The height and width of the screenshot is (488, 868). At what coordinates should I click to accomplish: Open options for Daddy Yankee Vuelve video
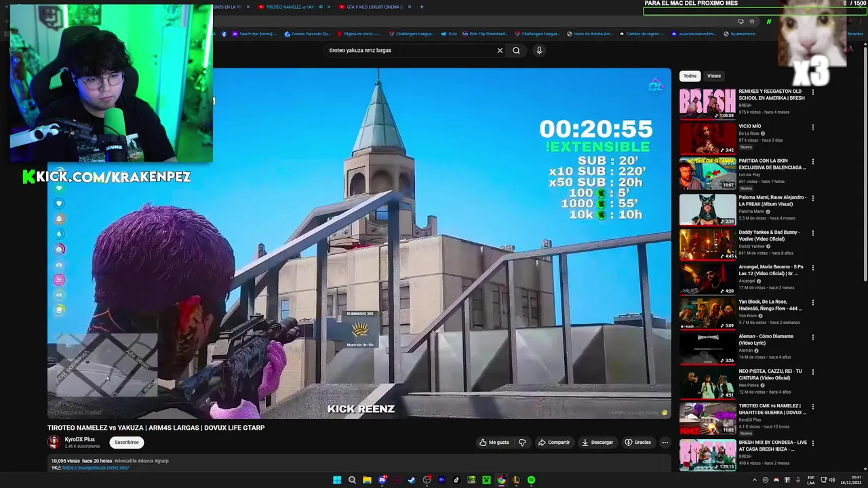[812, 232]
